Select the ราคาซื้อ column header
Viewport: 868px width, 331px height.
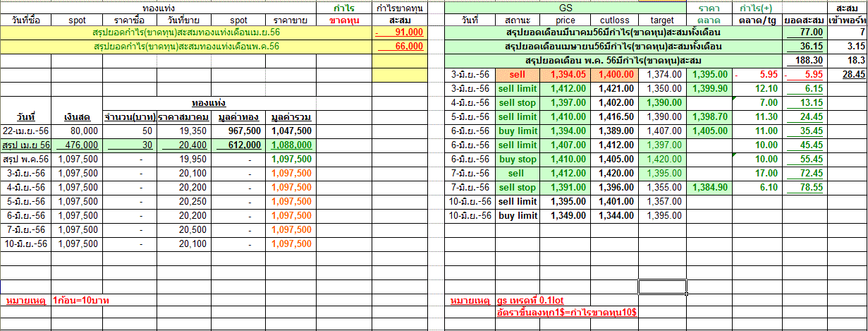tap(130, 20)
